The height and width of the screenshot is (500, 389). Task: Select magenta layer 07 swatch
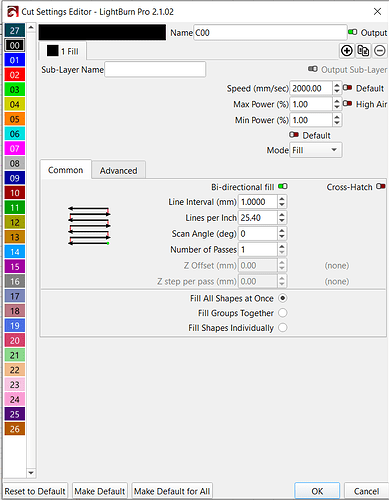pyautogui.click(x=15, y=149)
